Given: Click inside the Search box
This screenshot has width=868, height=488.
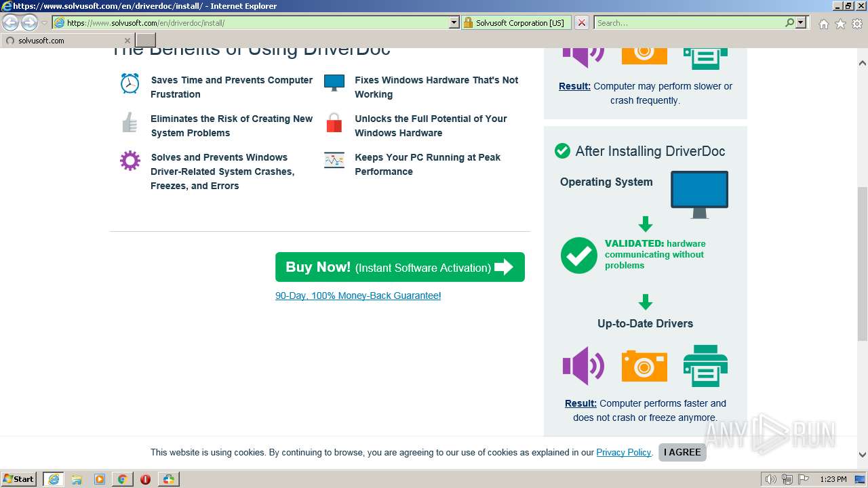Looking at the screenshot, I should pos(688,22).
